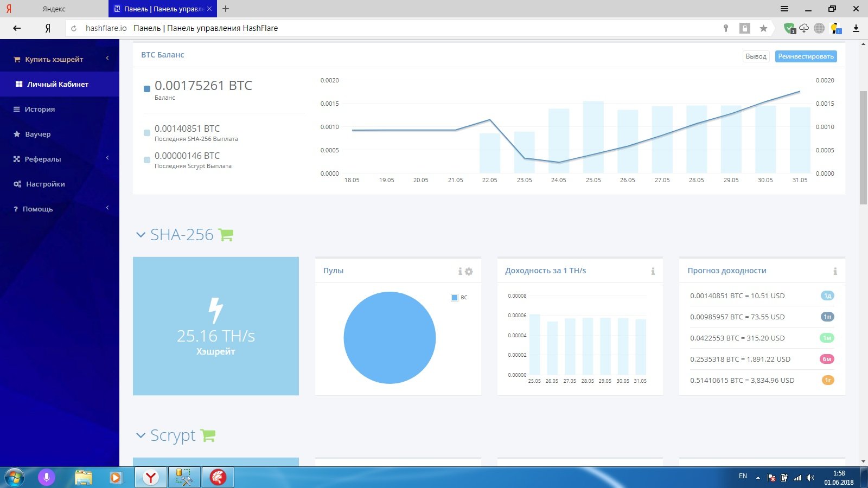Open Ваучер in the sidebar
The width and height of the screenshot is (868, 488).
coord(60,134)
